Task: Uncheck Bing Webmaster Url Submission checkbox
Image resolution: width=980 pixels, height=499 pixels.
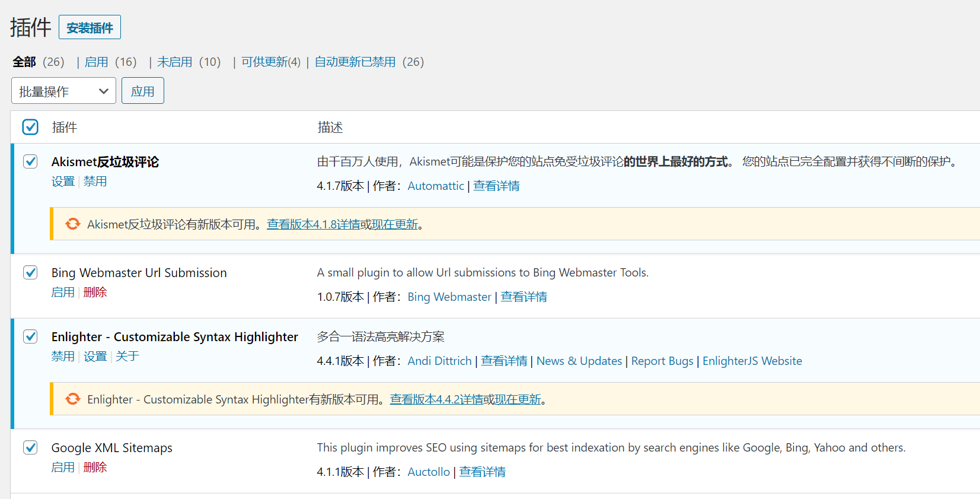Action: (x=30, y=272)
